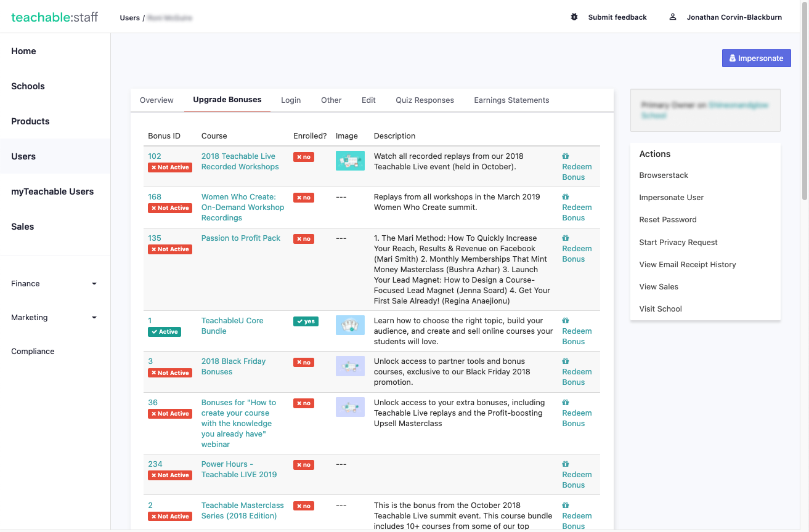Viewport: 809px width, 532px height.
Task: Open the TeachableU Core Bundle thumbnail image
Action: 350,325
